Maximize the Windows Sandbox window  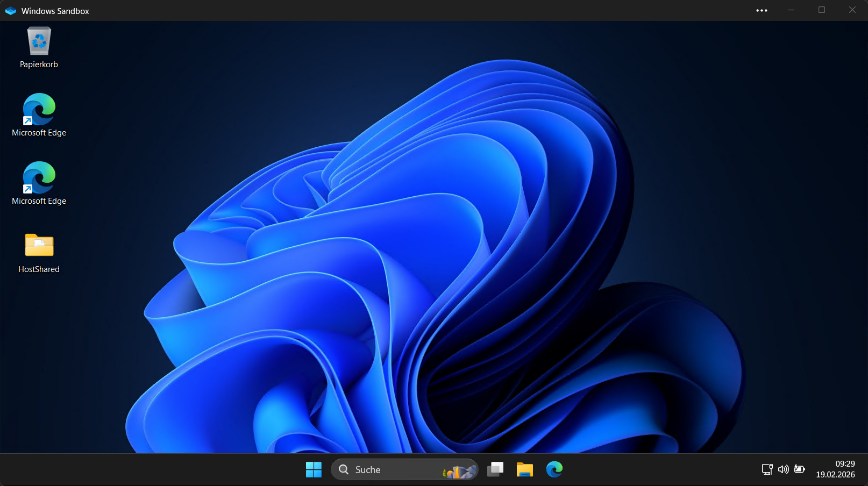coord(822,10)
